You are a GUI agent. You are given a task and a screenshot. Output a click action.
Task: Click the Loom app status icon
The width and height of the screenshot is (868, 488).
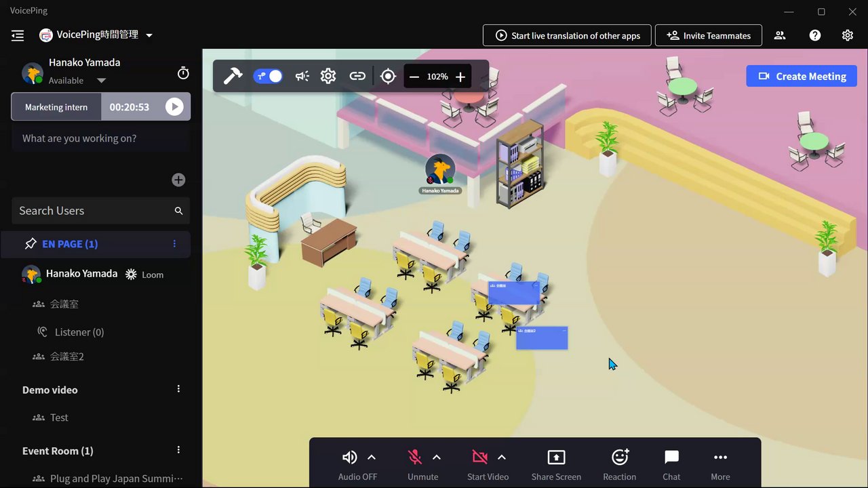(x=131, y=274)
